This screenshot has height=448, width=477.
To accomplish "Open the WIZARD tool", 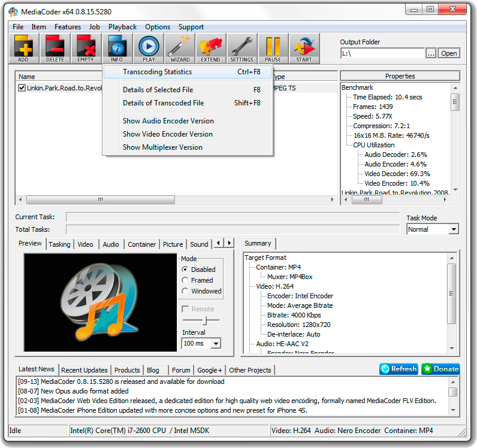I will [x=180, y=49].
